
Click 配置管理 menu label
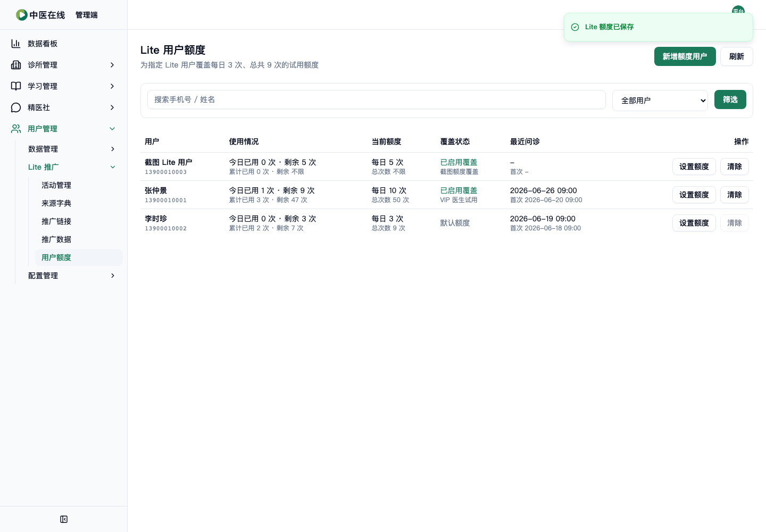(43, 276)
